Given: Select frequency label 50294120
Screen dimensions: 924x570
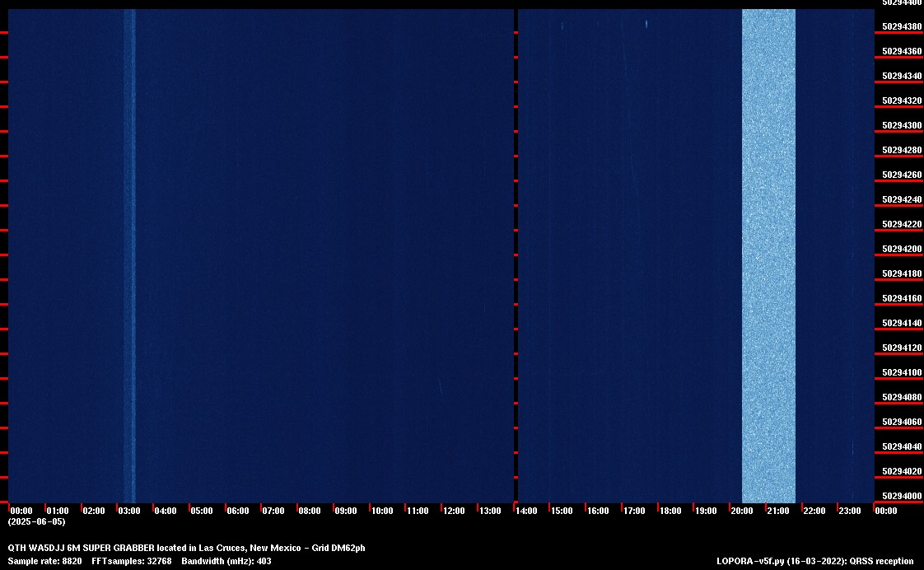Looking at the screenshot, I should [902, 348].
